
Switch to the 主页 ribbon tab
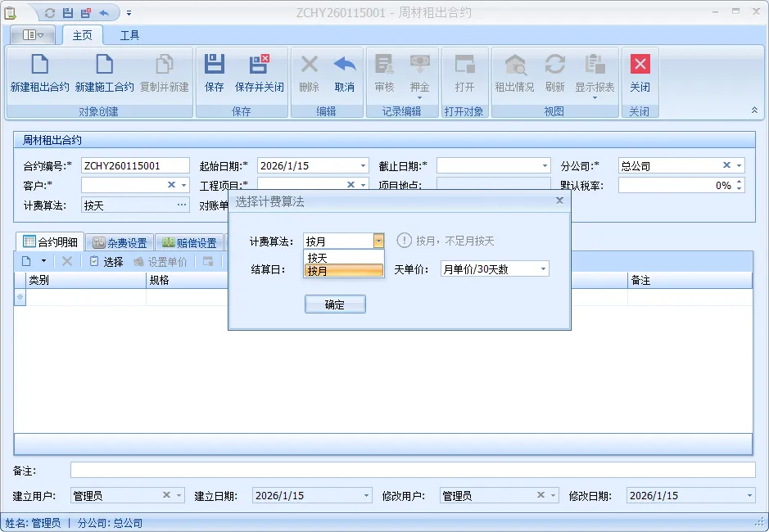83,35
